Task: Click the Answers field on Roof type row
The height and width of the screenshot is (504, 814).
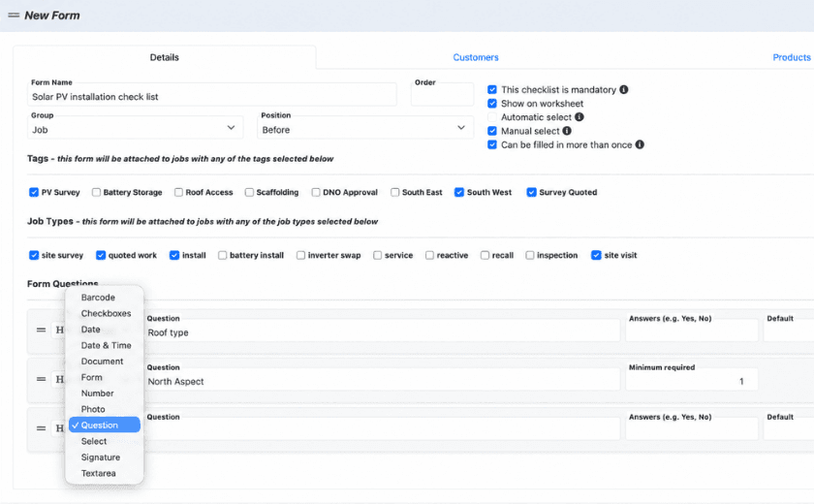Action: point(692,331)
